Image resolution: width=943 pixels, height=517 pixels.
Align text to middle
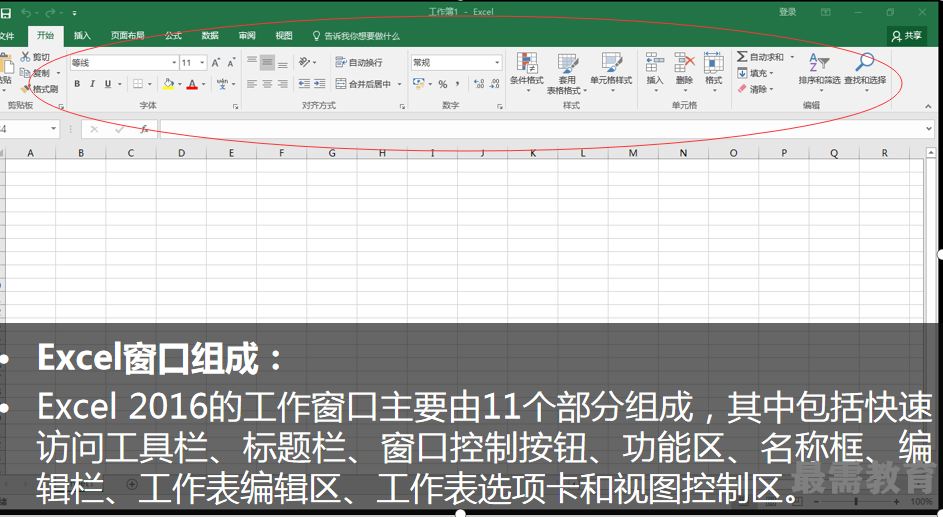tap(267, 62)
